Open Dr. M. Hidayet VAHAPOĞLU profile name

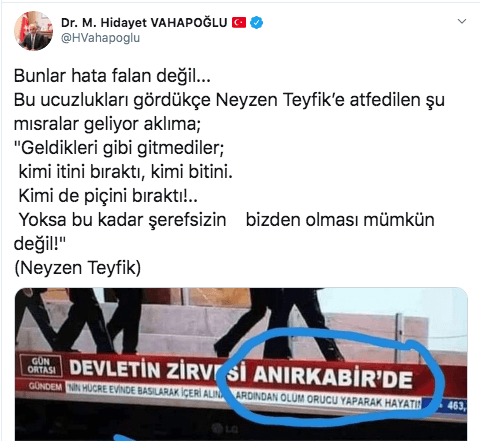coord(144,23)
